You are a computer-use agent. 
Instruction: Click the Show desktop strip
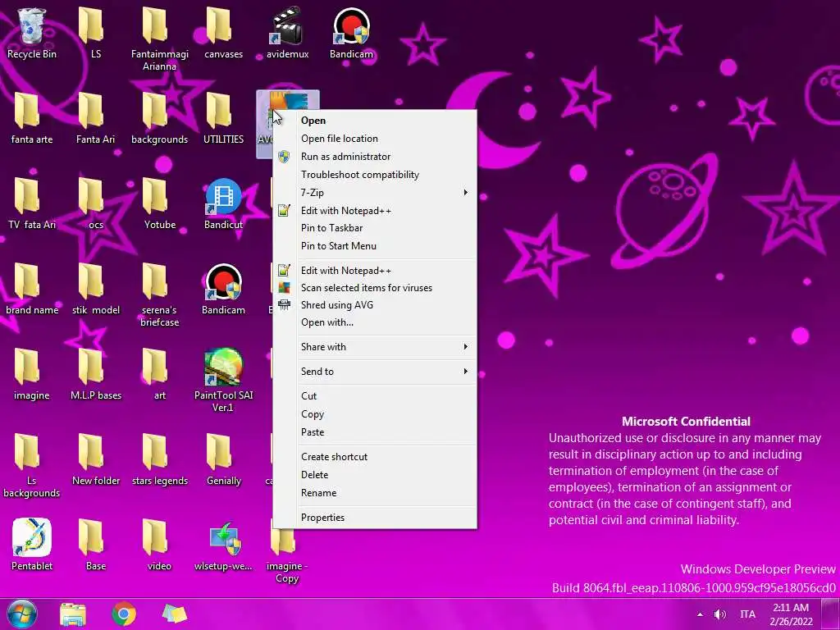pos(831,614)
